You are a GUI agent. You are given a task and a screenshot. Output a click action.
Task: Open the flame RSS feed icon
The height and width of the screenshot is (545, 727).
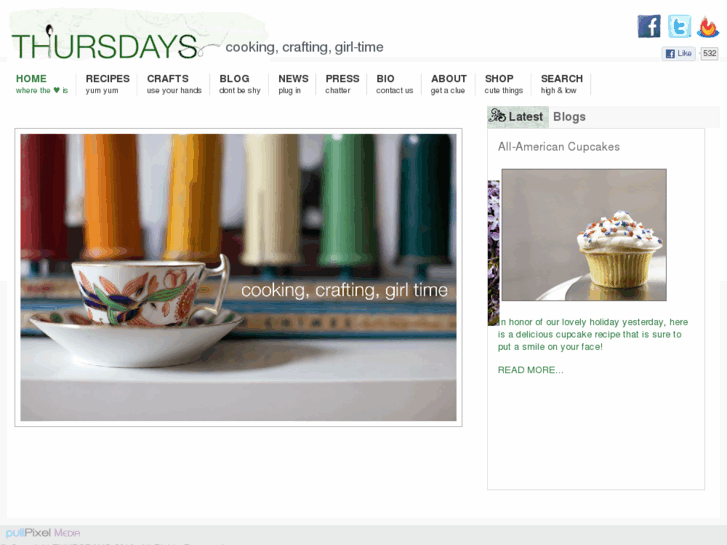click(x=708, y=27)
